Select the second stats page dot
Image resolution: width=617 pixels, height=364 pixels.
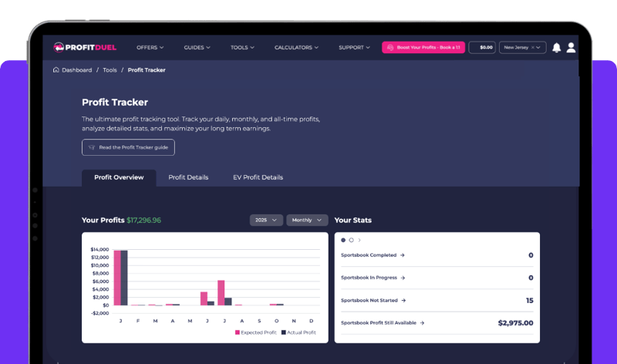(352, 240)
